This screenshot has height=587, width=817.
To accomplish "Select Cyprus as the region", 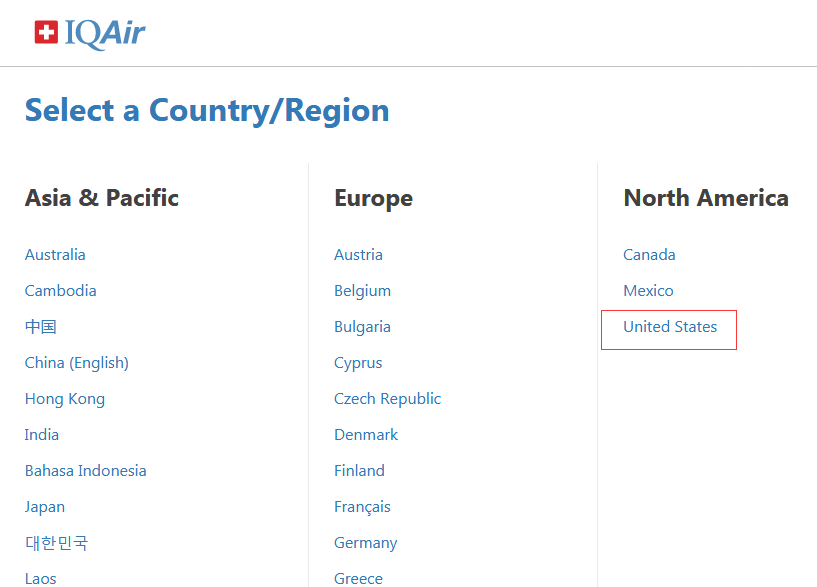I will click(x=358, y=363).
